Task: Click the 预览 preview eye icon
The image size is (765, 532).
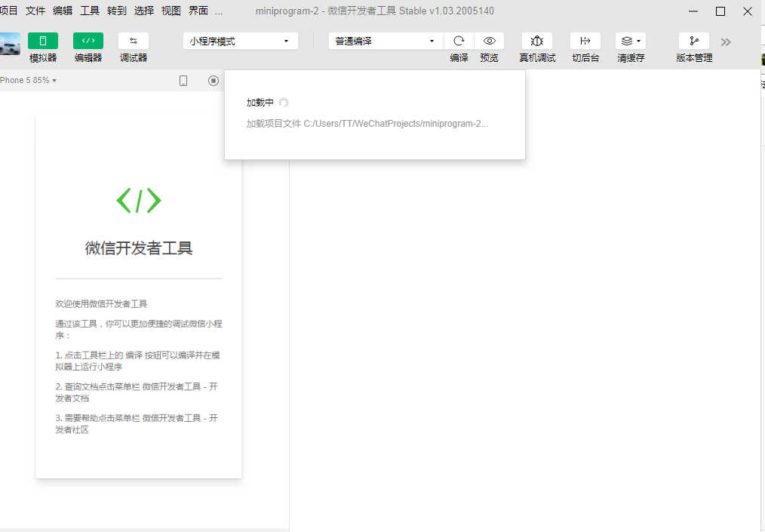Action: pyautogui.click(x=490, y=41)
